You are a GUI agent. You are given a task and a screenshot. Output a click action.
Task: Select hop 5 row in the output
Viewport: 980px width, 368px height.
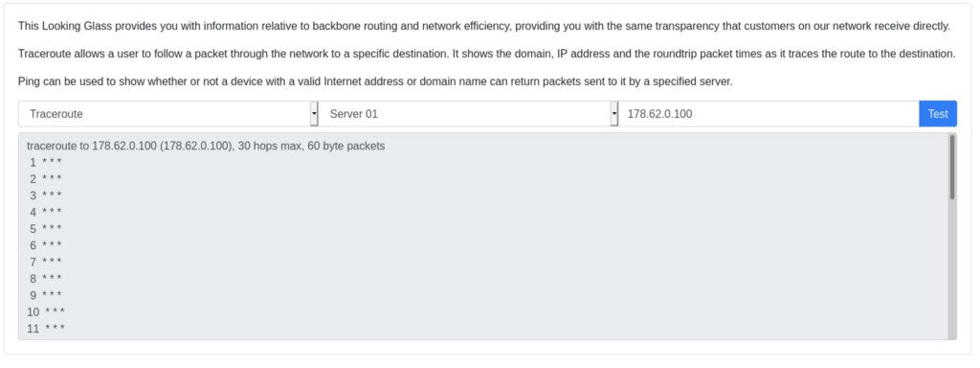(46, 229)
